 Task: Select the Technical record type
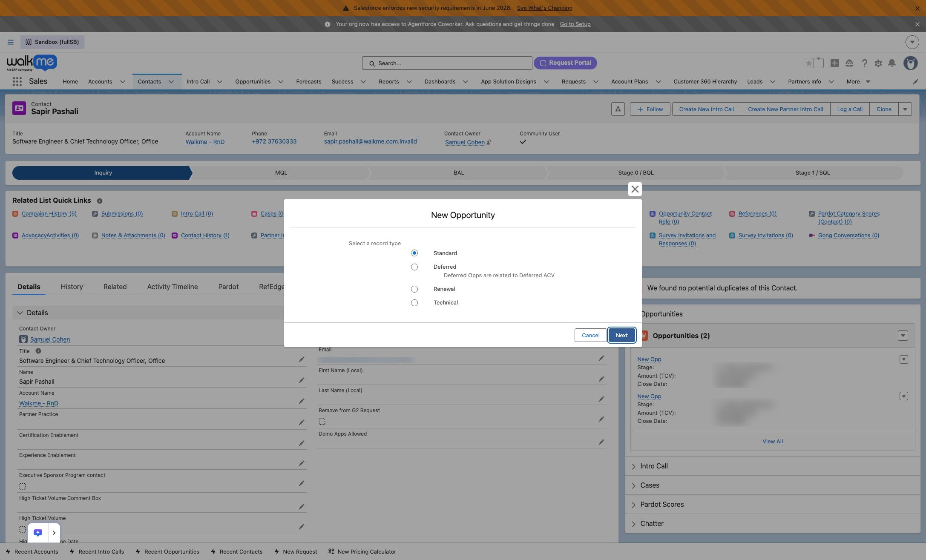[x=414, y=303]
